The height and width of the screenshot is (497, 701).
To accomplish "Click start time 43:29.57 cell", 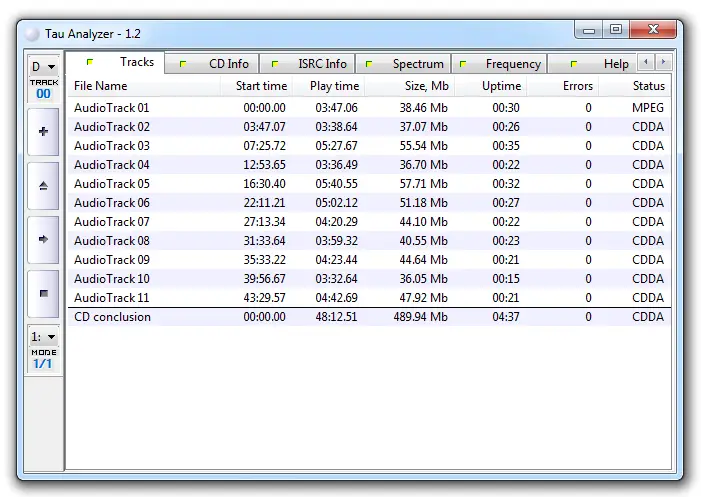I will click(x=264, y=298).
